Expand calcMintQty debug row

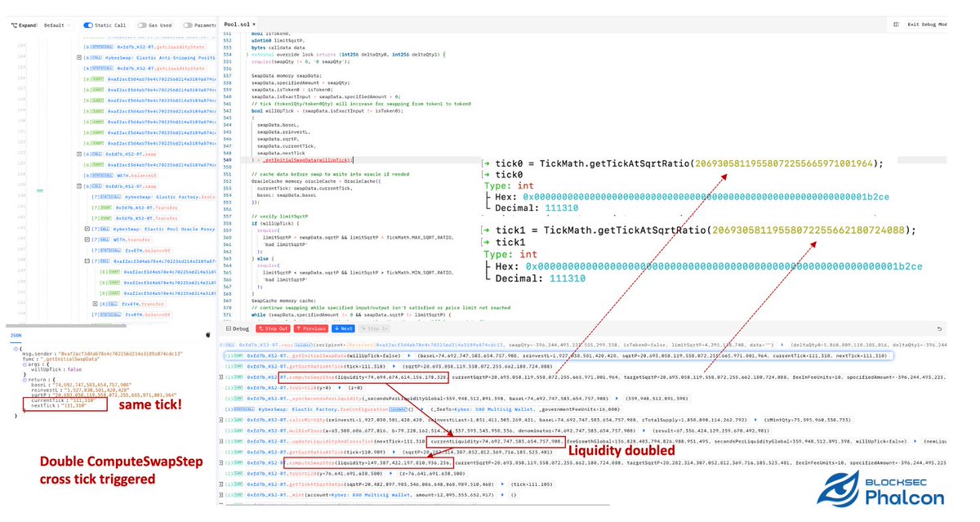coord(220,421)
